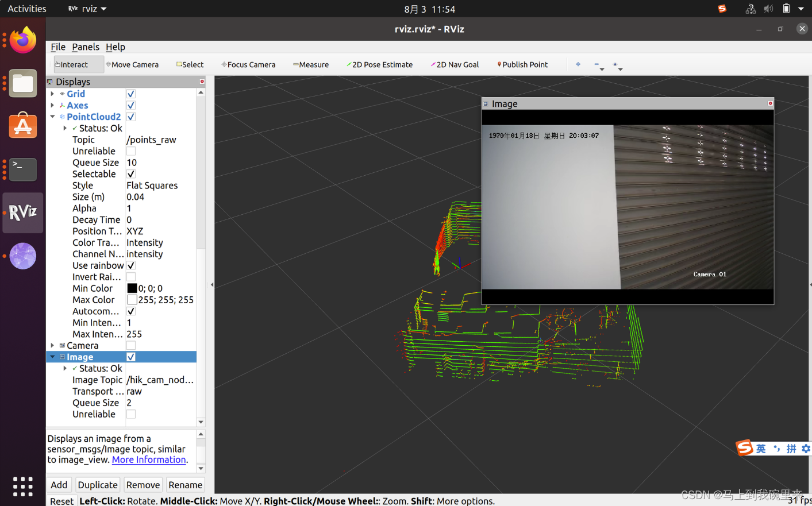The width and height of the screenshot is (812, 506).
Task: Open the Help menu
Action: [x=115, y=47]
